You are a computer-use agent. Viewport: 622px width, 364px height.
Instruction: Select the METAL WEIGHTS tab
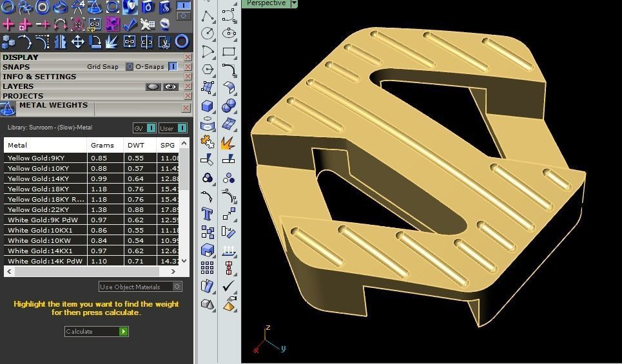(53, 106)
